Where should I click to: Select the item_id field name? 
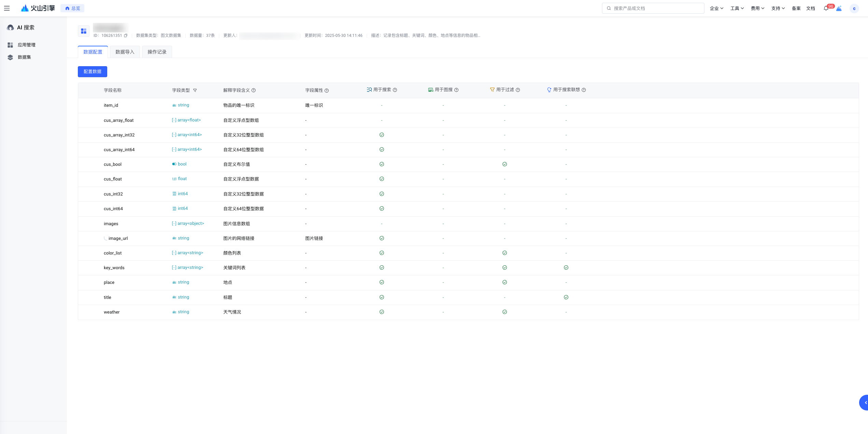pos(111,105)
